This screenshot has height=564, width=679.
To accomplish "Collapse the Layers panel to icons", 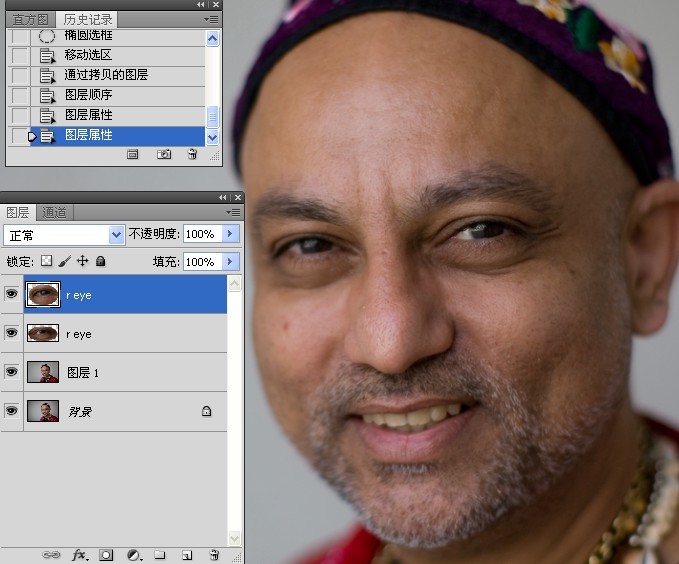I will (x=223, y=198).
